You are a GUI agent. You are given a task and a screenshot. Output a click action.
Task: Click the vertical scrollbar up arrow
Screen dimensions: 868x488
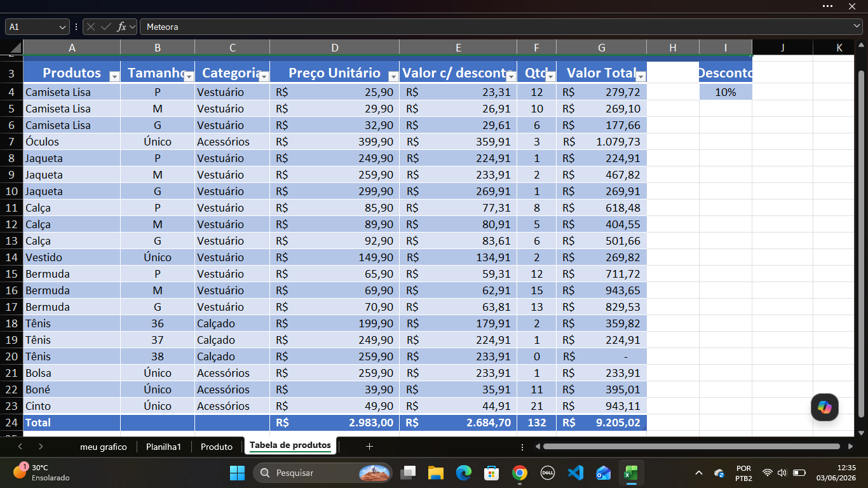(862, 45)
